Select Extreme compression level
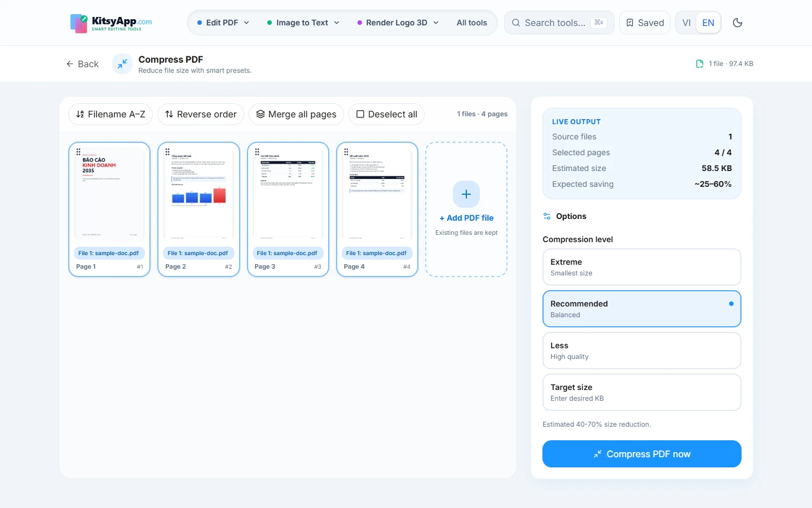812x508 pixels. tap(642, 267)
